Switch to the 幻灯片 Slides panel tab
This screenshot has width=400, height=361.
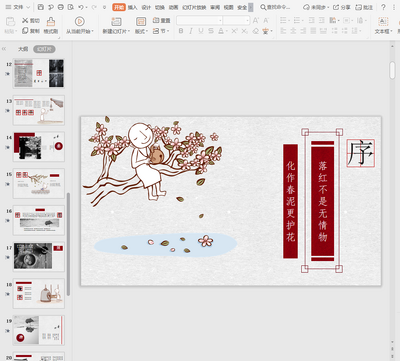point(44,49)
